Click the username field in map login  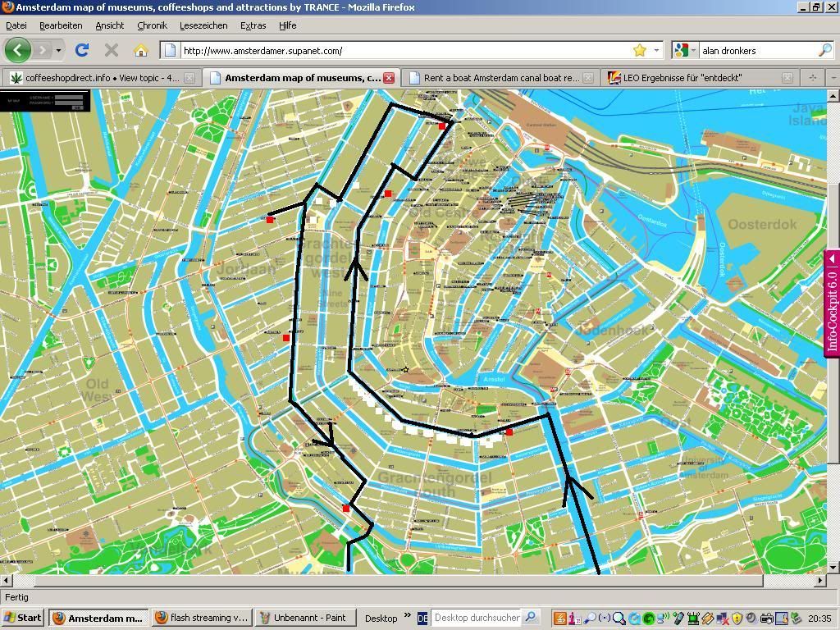pos(68,98)
